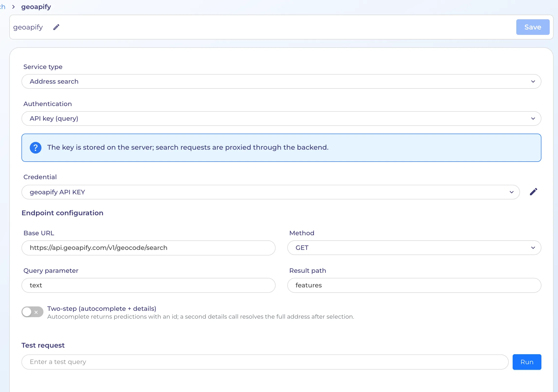Click the Credential label
Viewport: 558px width, 392px height.
coord(40,177)
